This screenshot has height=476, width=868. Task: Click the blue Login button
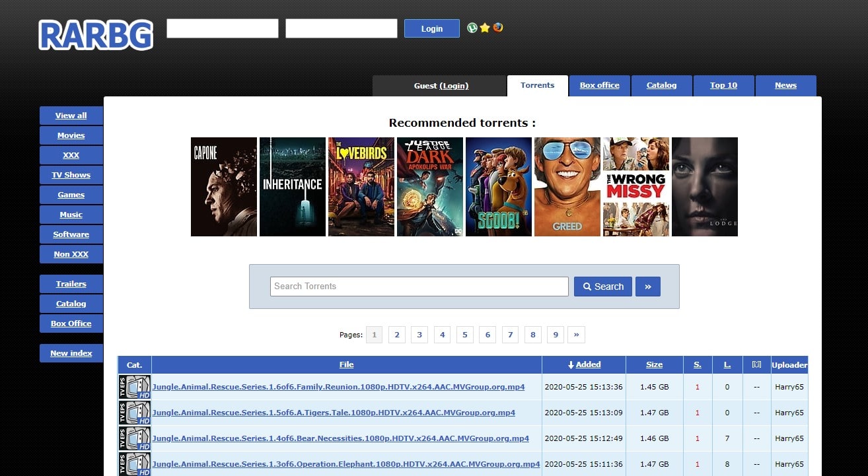[x=432, y=28]
